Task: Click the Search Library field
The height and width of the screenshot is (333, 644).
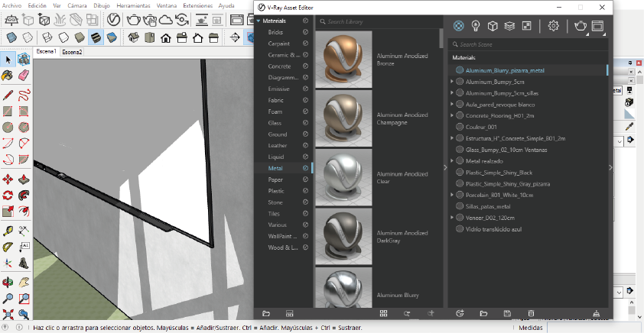Action: (x=380, y=21)
